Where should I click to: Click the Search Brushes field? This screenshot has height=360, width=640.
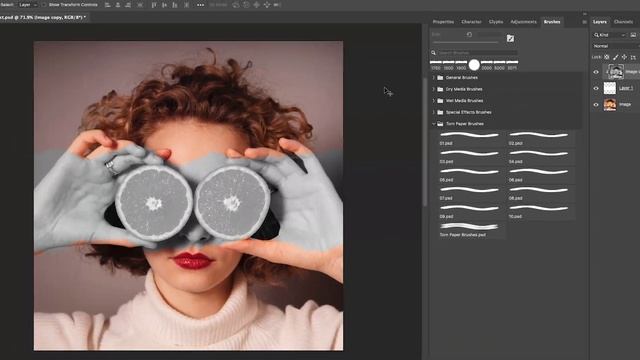pos(478,53)
